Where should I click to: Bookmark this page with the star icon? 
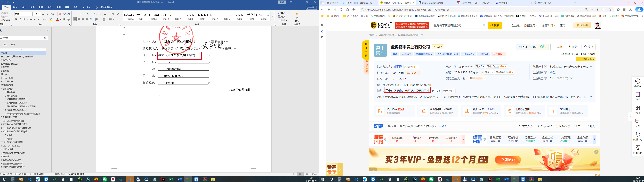click(x=610, y=10)
